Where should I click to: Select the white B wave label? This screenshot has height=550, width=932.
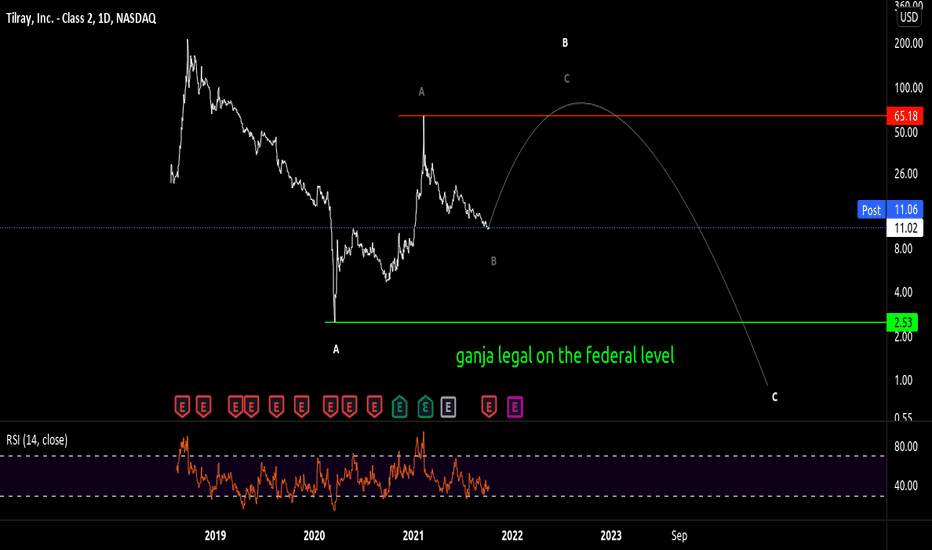[565, 43]
